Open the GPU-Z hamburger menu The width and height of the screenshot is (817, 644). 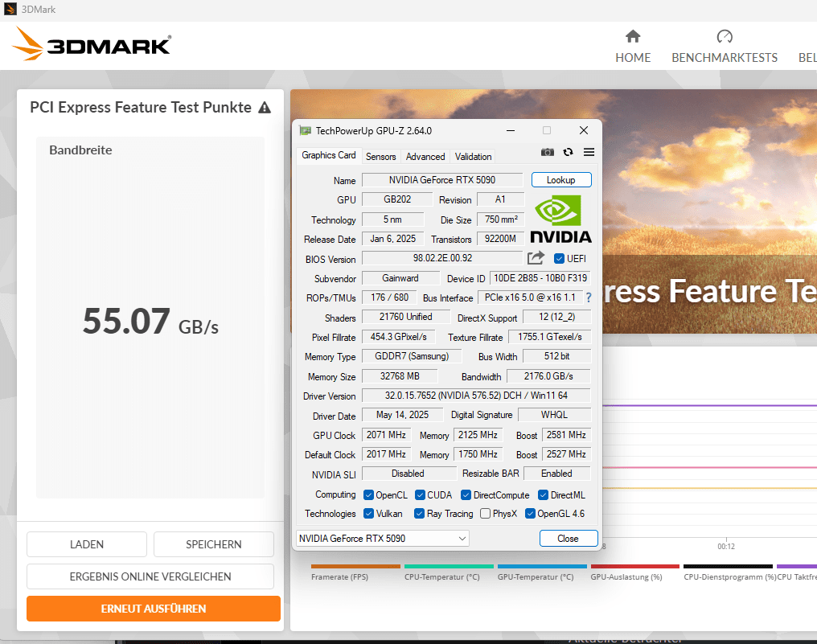pyautogui.click(x=589, y=152)
